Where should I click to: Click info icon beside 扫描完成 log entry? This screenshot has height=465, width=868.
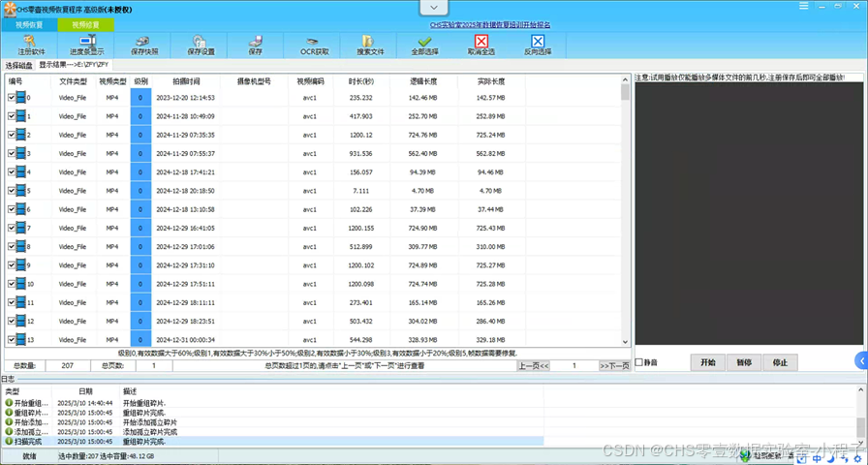pyautogui.click(x=9, y=441)
